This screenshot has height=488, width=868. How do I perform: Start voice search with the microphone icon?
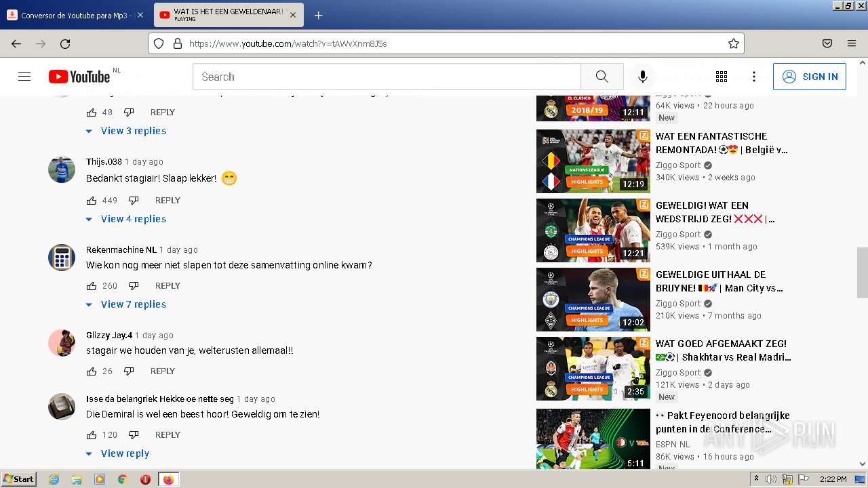pos(642,77)
